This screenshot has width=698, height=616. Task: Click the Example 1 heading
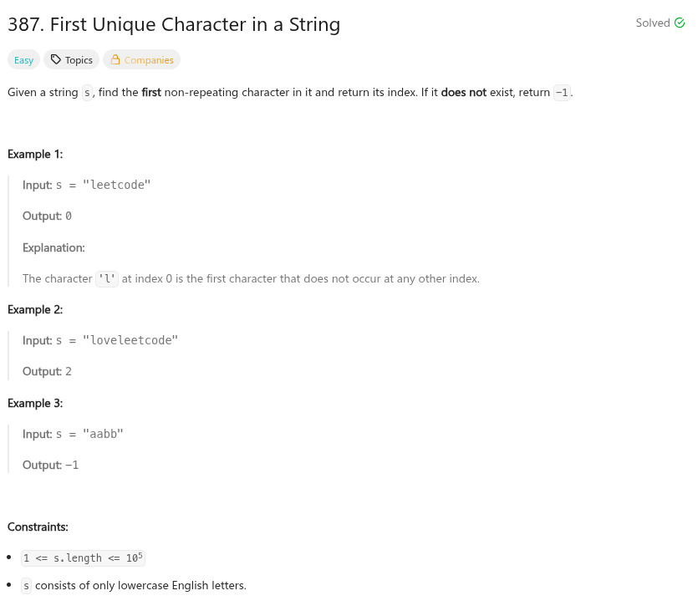35,154
